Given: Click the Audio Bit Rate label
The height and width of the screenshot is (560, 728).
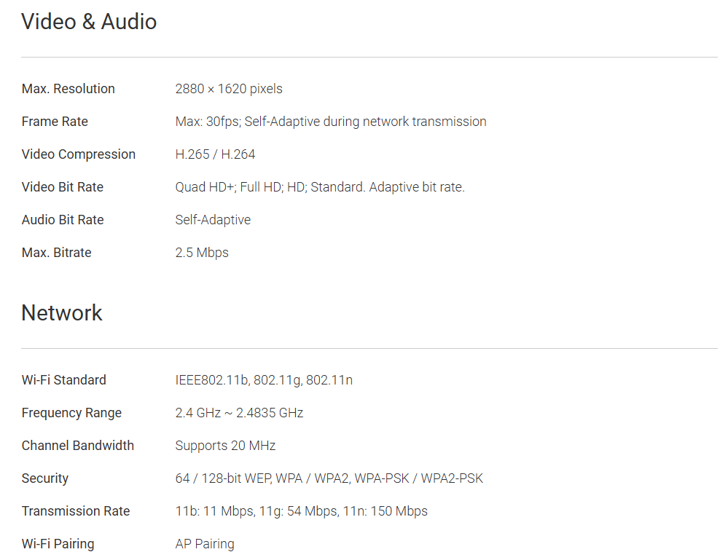Looking at the screenshot, I should (63, 220).
